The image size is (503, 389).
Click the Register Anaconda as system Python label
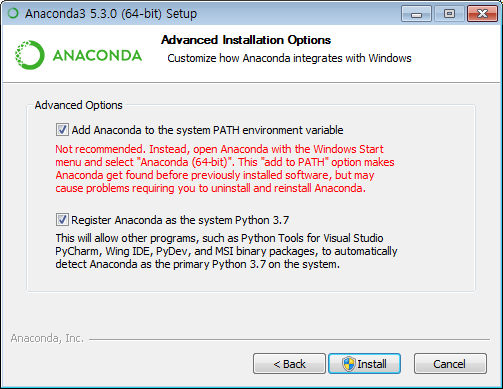pyautogui.click(x=180, y=220)
